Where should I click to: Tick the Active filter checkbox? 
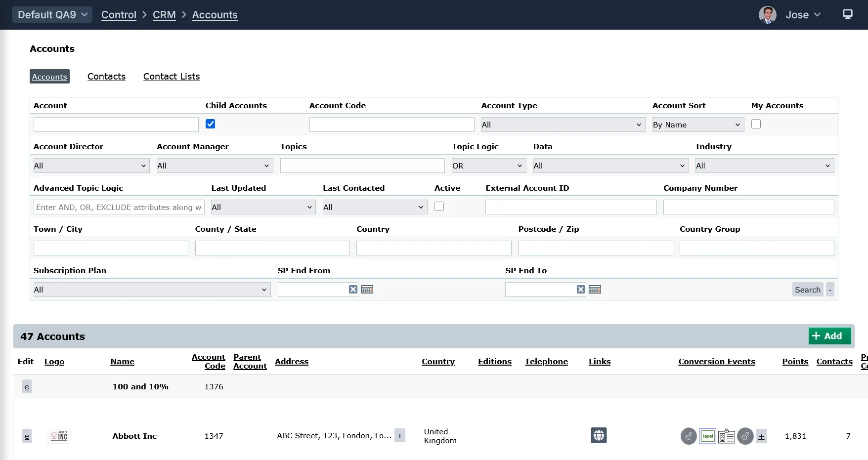pos(439,207)
